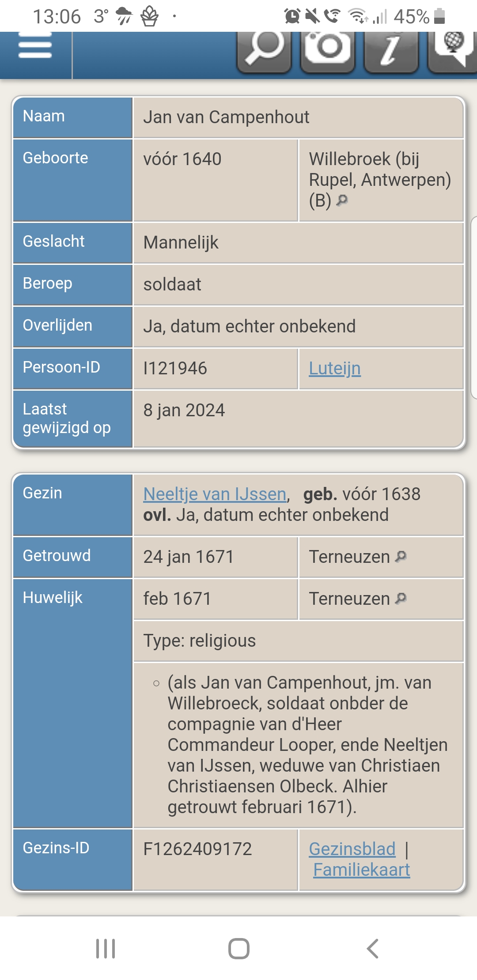Open Android recent apps button

coord(106,948)
